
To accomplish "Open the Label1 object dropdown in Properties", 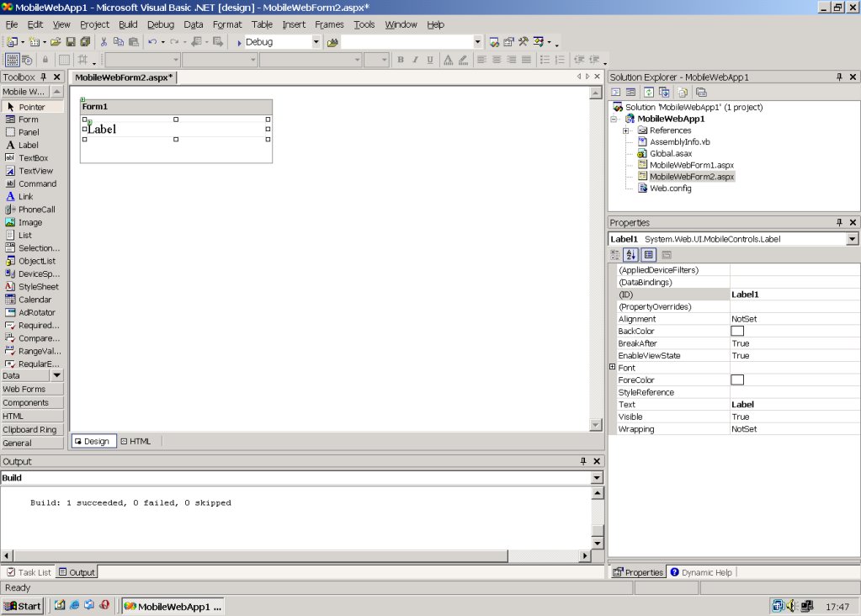I will point(852,239).
